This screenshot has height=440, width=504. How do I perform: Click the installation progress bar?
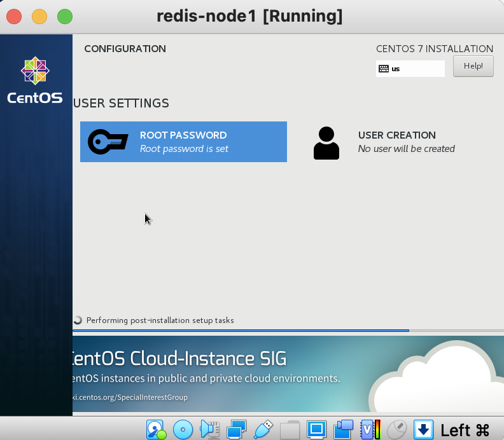(288, 331)
